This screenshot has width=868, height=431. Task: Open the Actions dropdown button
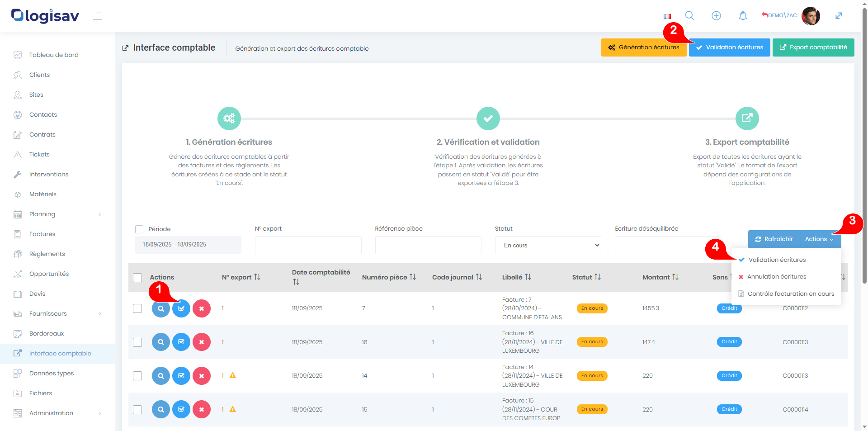pyautogui.click(x=819, y=239)
